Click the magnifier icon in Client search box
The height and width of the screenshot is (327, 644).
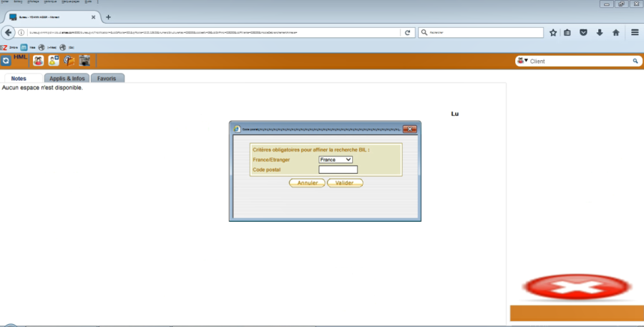tap(635, 62)
